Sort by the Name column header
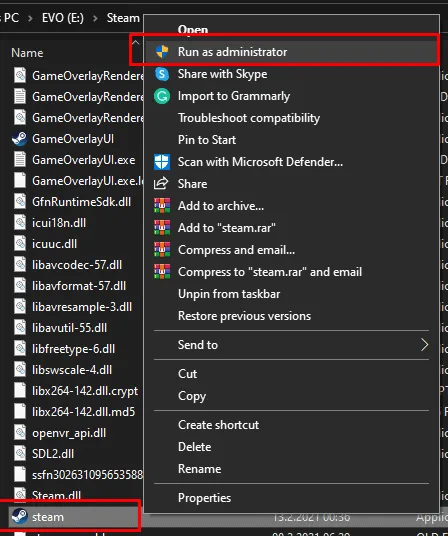Viewport: 448px width, 536px height. pyautogui.click(x=27, y=53)
